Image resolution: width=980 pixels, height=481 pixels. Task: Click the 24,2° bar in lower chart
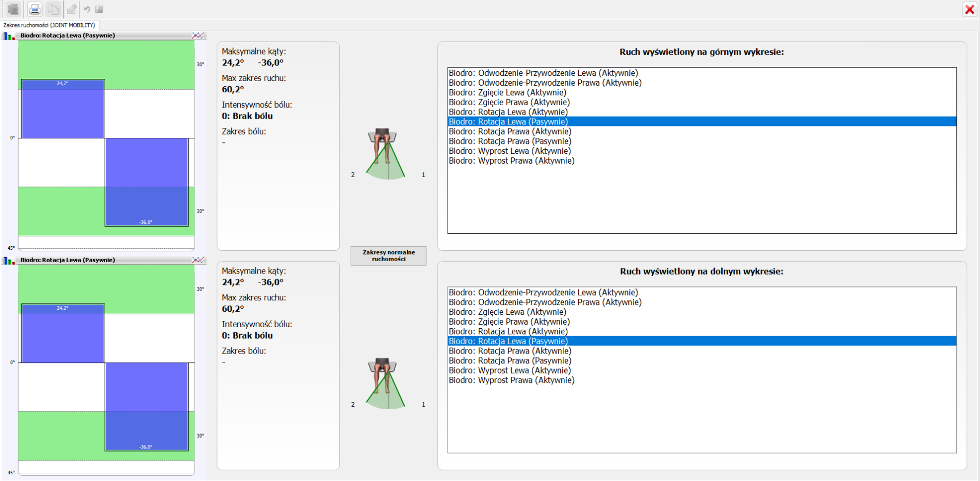(63, 333)
